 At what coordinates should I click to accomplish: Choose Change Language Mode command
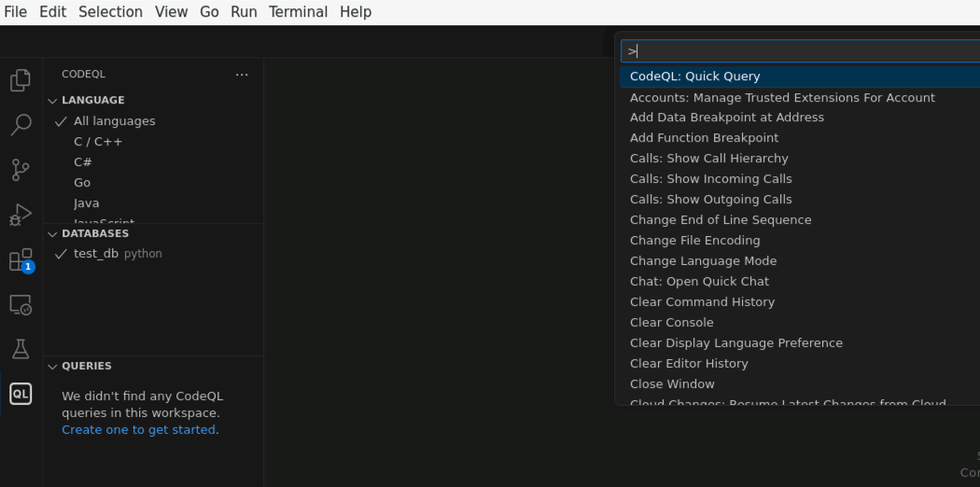(x=799, y=261)
